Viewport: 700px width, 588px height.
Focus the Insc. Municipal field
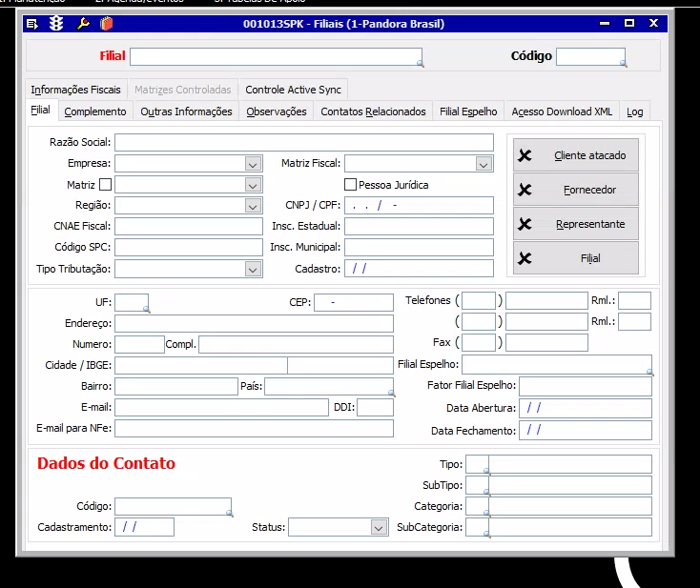click(419, 247)
